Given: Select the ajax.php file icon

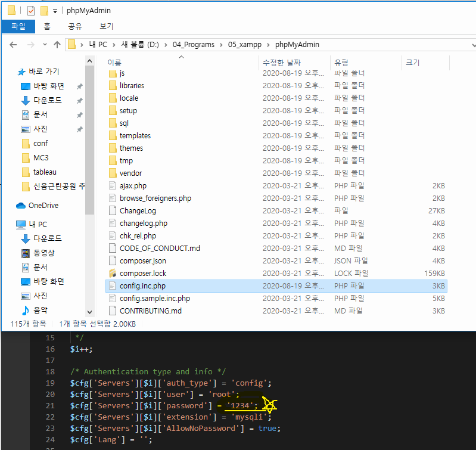Looking at the screenshot, I should point(113,185).
